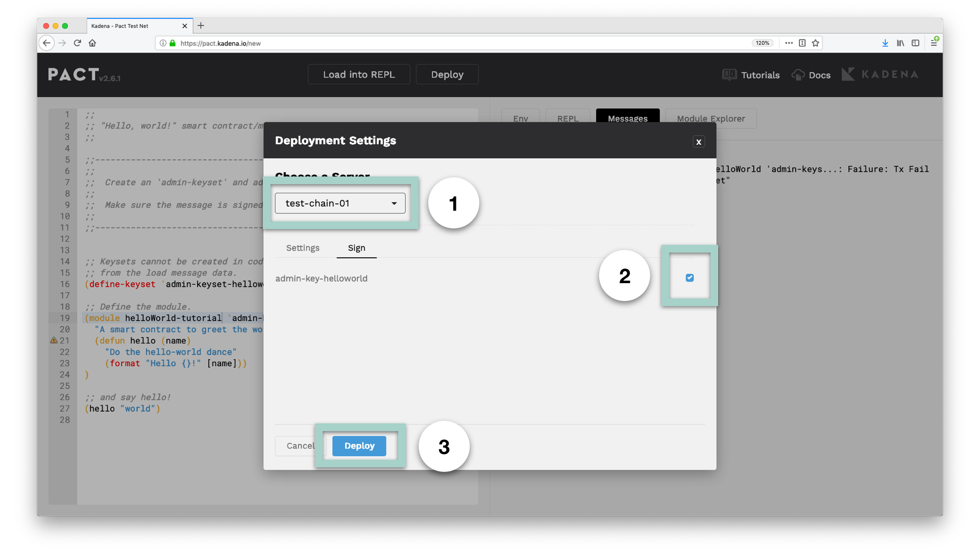
Task: Open the library bookshelf icon
Action: (900, 43)
